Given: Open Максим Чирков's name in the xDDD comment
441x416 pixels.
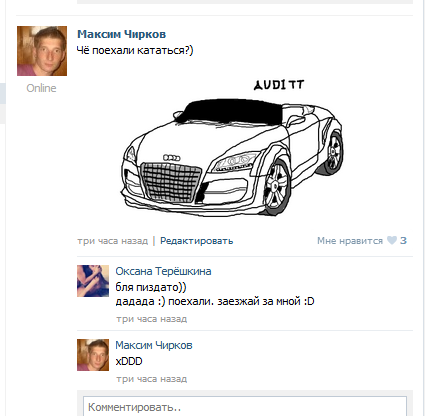Looking at the screenshot, I should tap(154, 345).
